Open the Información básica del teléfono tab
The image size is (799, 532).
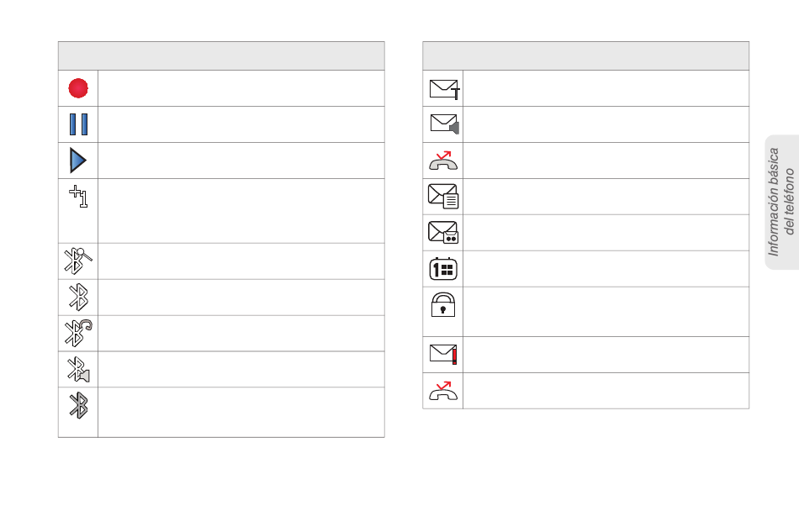[x=781, y=202]
